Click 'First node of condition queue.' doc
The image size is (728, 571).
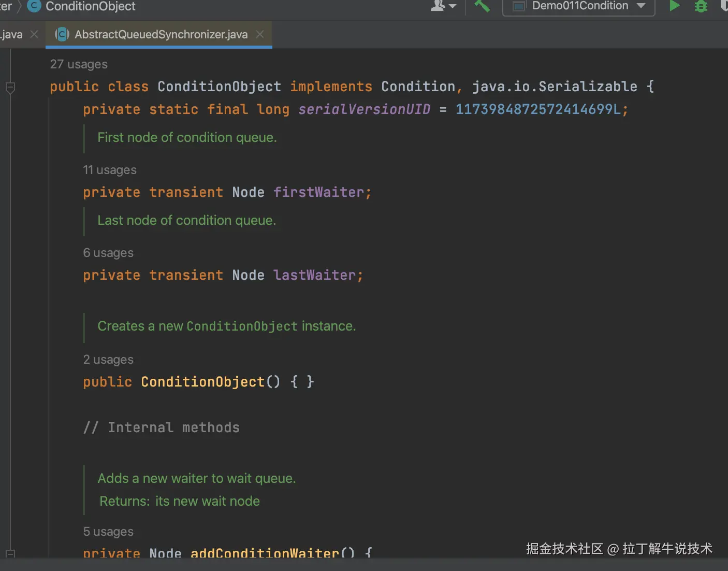[x=187, y=137]
